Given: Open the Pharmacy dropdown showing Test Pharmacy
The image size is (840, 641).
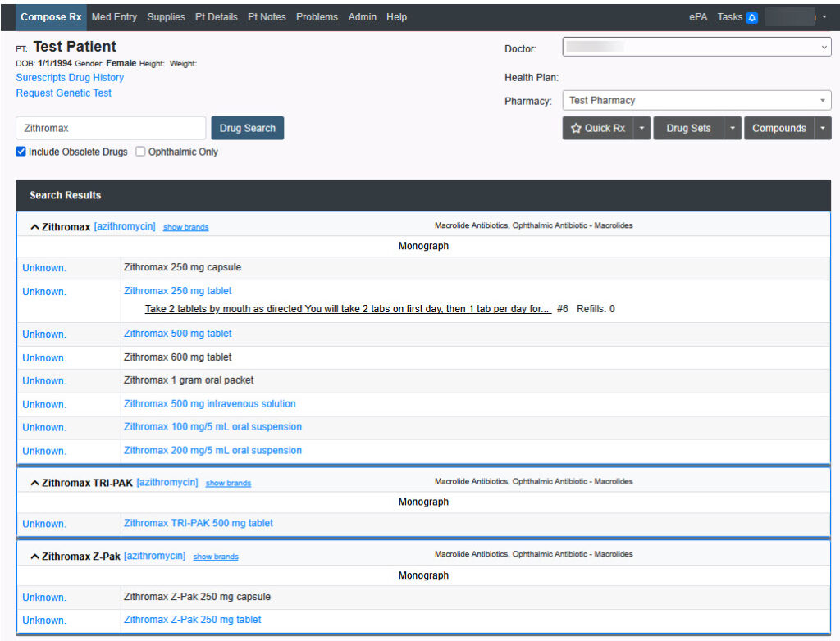Looking at the screenshot, I should point(696,101).
